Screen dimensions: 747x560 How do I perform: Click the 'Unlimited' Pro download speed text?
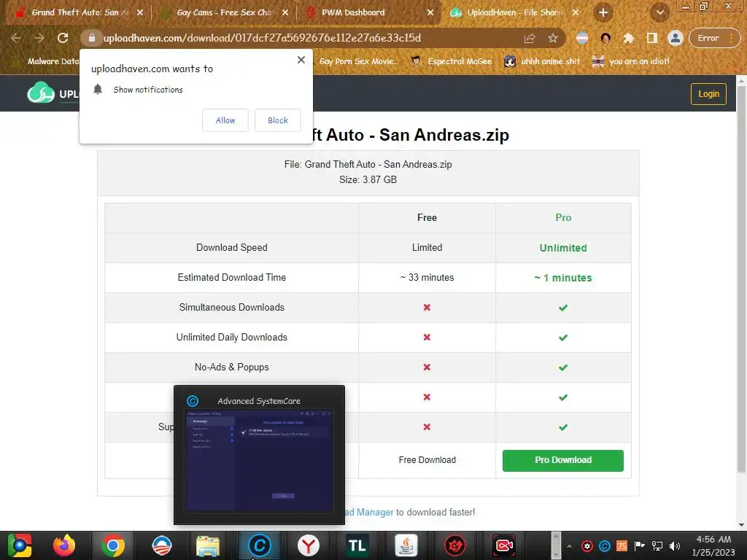[562, 248]
